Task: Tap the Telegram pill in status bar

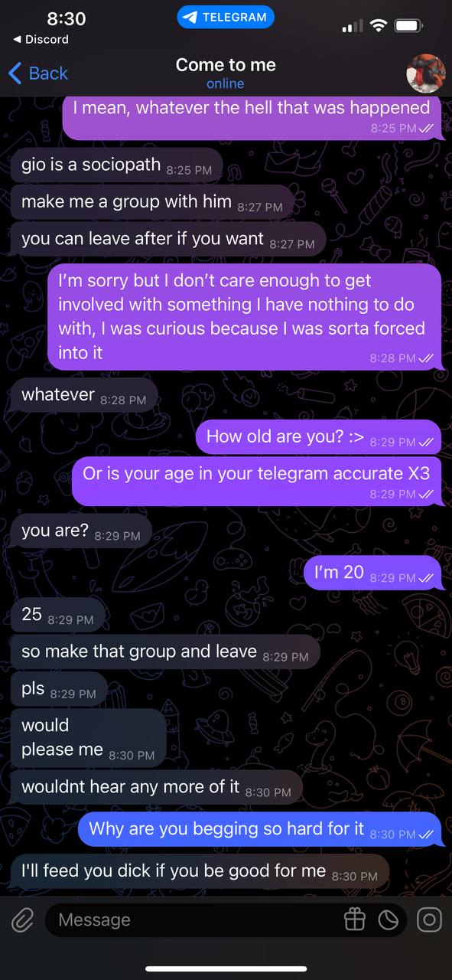Action: (226, 17)
